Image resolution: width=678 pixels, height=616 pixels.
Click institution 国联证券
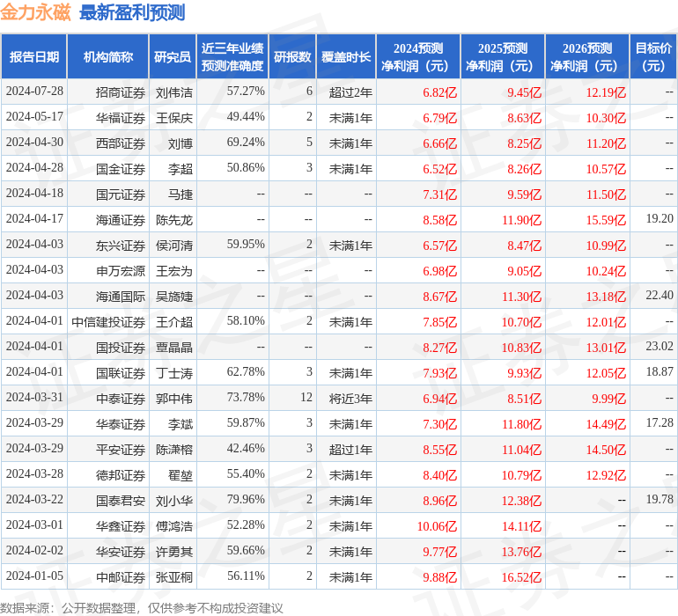coord(121,373)
